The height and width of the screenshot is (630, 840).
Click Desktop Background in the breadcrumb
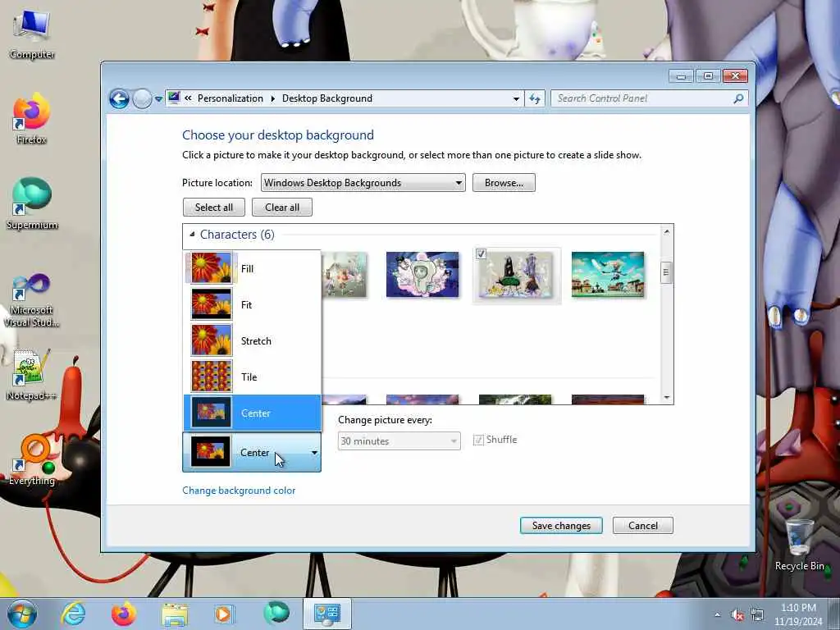point(326,98)
